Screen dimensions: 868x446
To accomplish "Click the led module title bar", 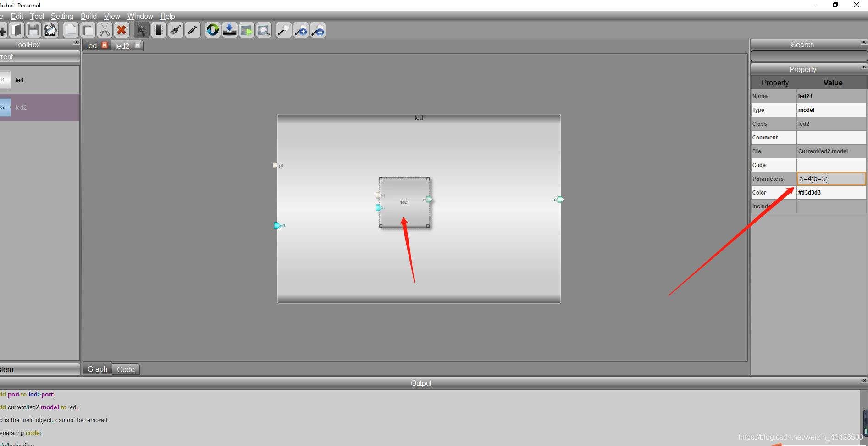I will [419, 118].
